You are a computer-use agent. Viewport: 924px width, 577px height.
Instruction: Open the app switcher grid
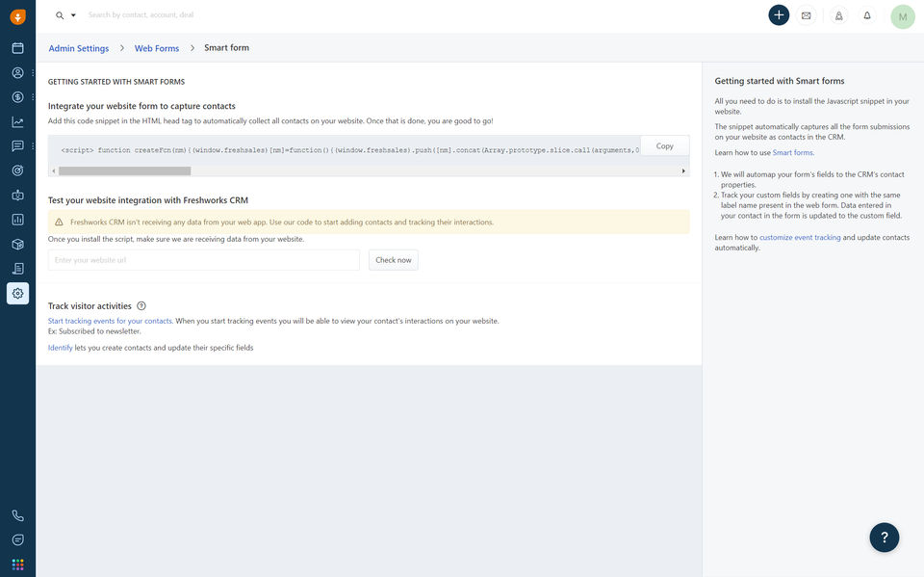17,564
